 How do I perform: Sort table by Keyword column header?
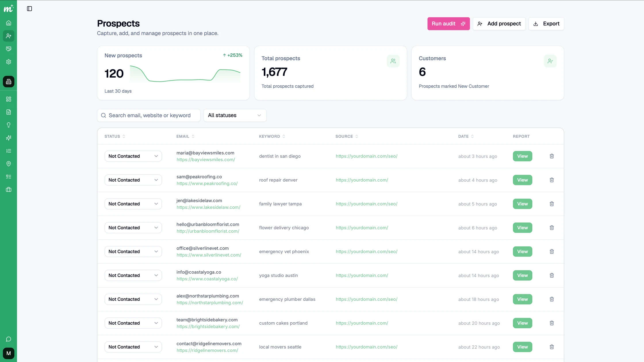272,136
